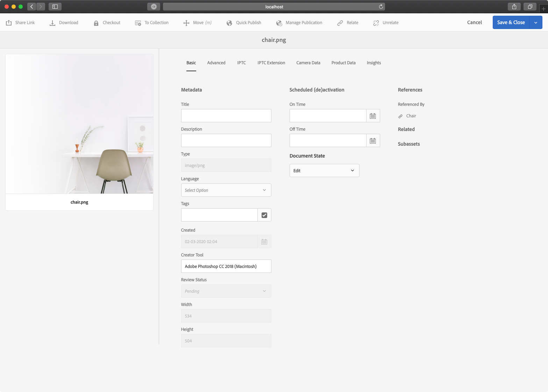
Task: Click the Share Link icon
Action: pyautogui.click(x=9, y=23)
